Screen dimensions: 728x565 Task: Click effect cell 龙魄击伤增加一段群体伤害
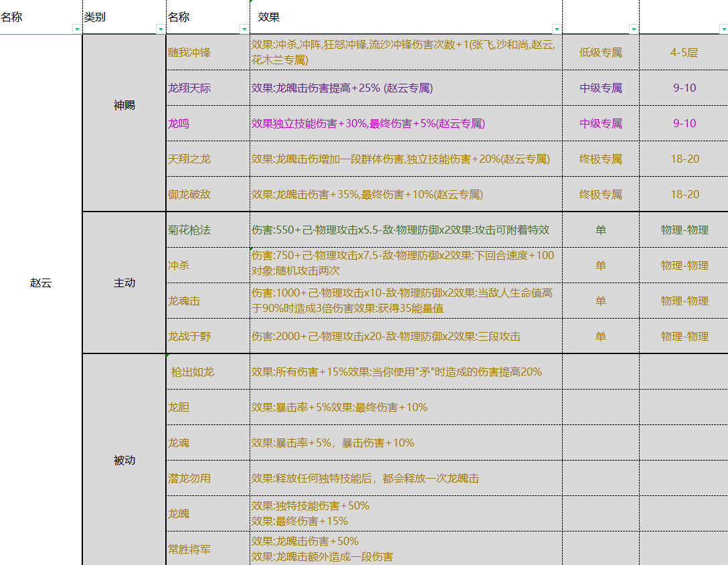(405, 159)
